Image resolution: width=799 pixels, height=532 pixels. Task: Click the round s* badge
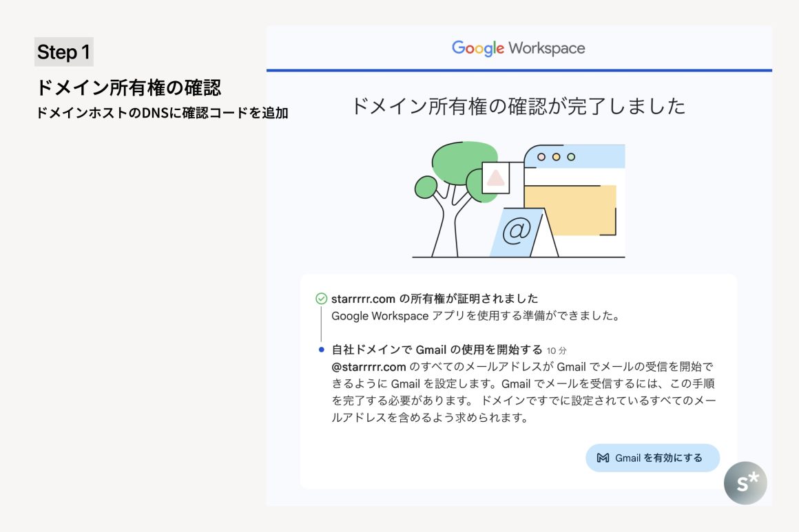coord(745,482)
